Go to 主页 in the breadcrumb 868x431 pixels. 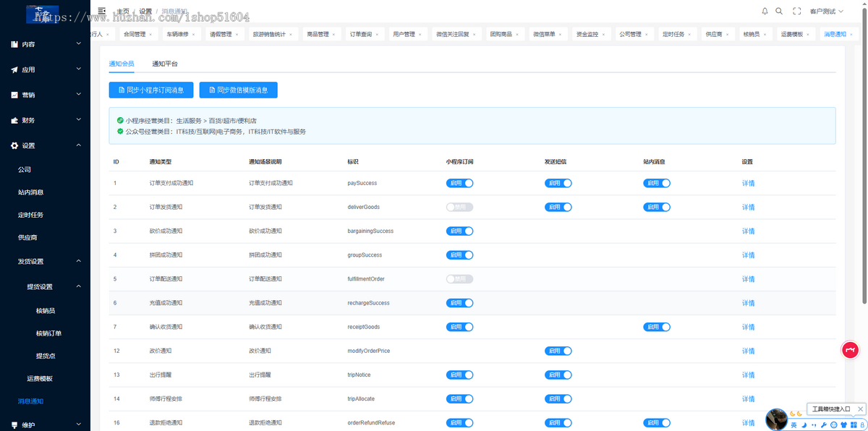(x=123, y=11)
